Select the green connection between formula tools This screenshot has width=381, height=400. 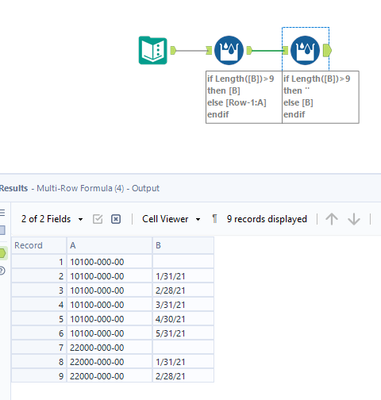pos(267,51)
